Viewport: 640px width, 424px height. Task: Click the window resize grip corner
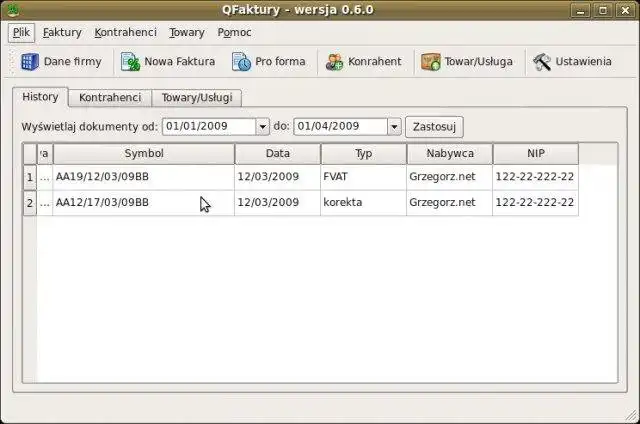click(x=631, y=415)
